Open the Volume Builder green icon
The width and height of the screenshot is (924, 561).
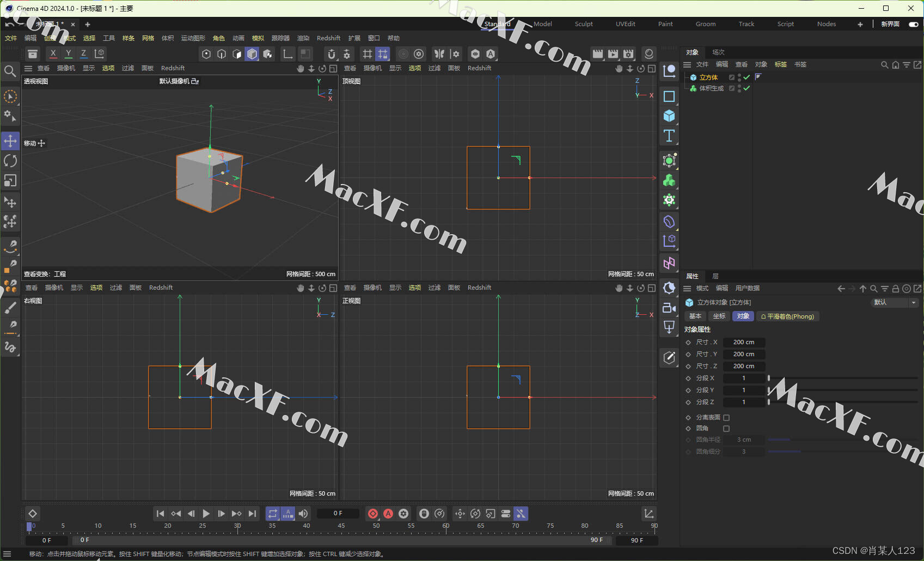(669, 180)
